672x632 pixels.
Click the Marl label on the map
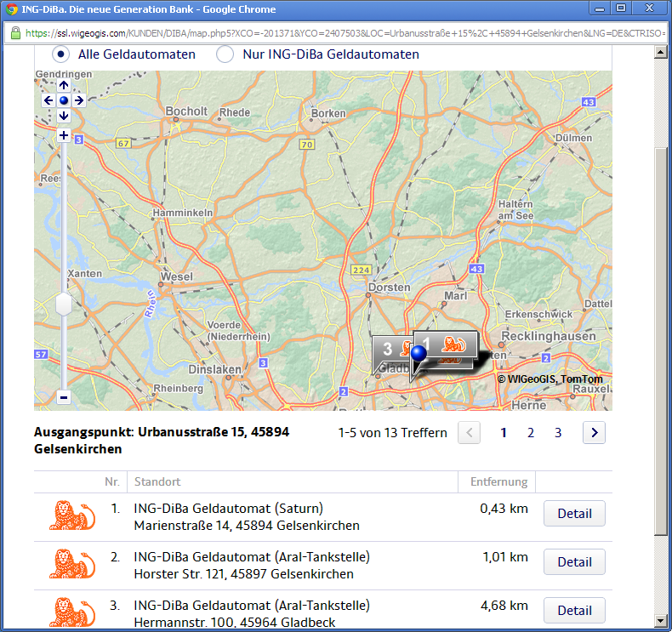tap(456, 296)
